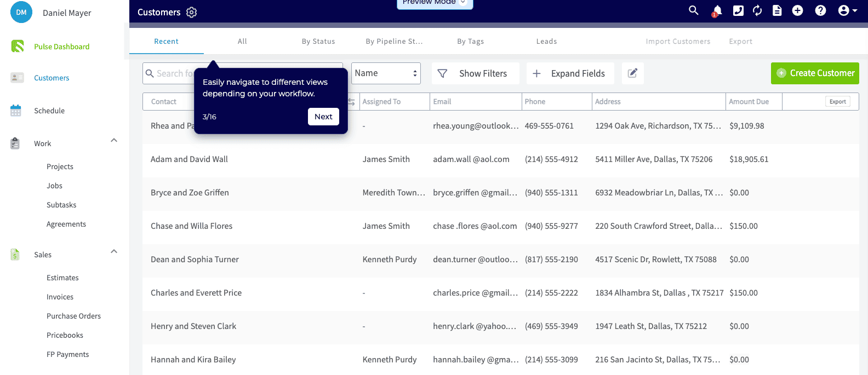Click the filter funnel icon
Viewport: 868px width, 375px height.
point(442,73)
